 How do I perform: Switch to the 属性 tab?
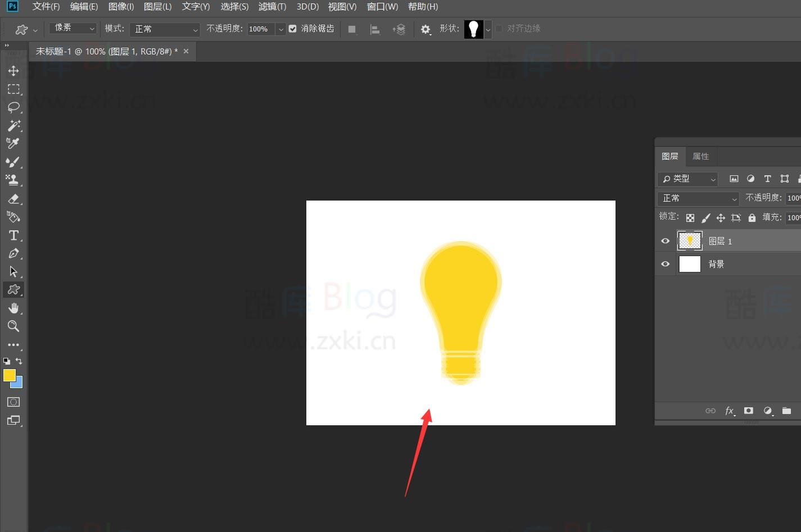(700, 156)
